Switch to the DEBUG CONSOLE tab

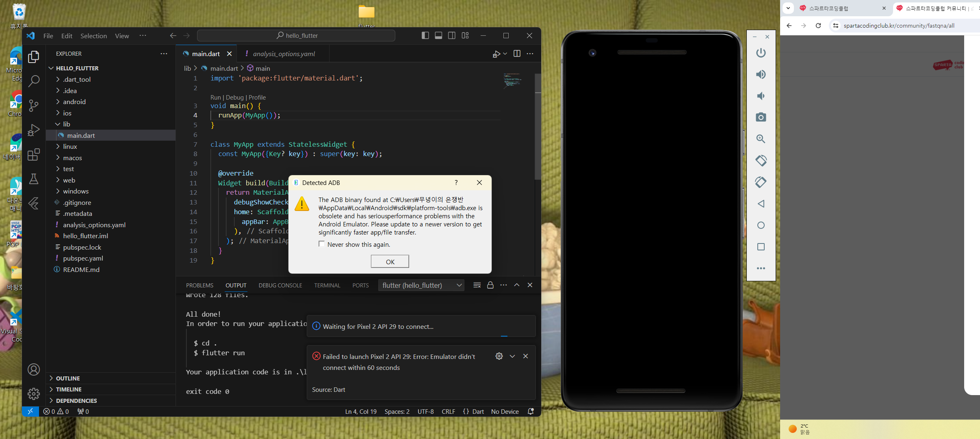click(x=280, y=285)
